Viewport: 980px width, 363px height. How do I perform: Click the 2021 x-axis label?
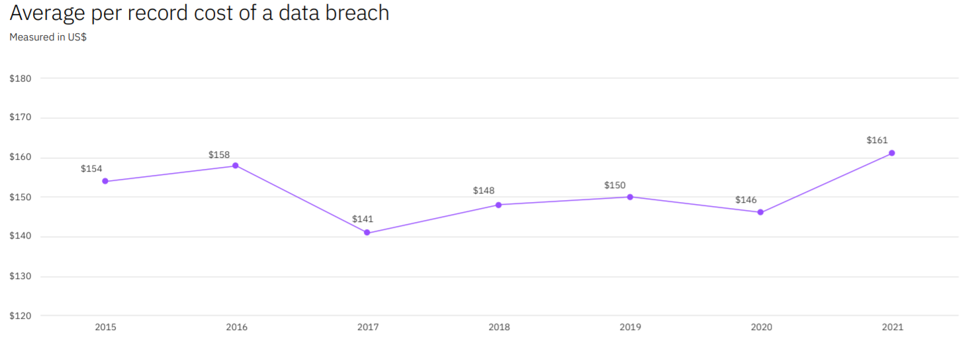[x=892, y=327]
